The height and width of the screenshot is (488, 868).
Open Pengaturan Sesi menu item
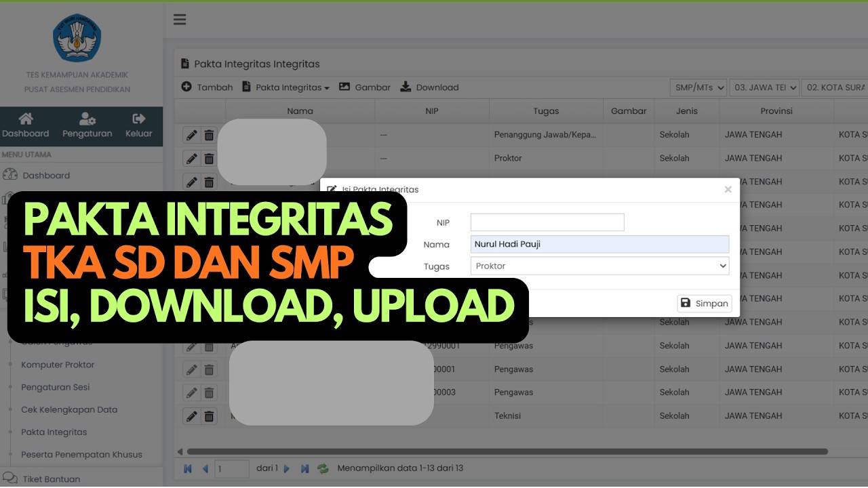pyautogui.click(x=56, y=387)
